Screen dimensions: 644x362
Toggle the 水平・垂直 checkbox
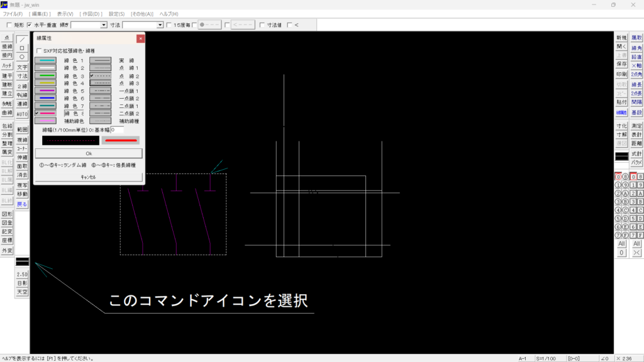click(30, 25)
